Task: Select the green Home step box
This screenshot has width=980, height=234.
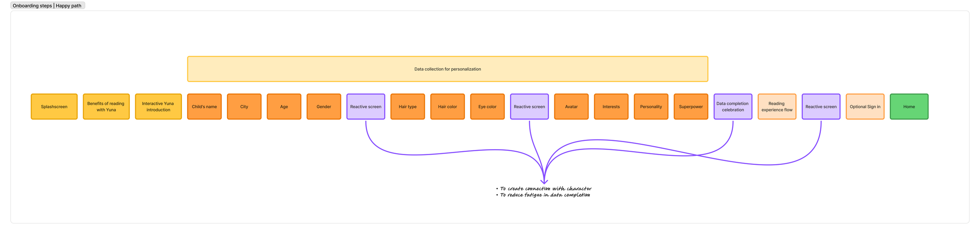Action: (909, 106)
